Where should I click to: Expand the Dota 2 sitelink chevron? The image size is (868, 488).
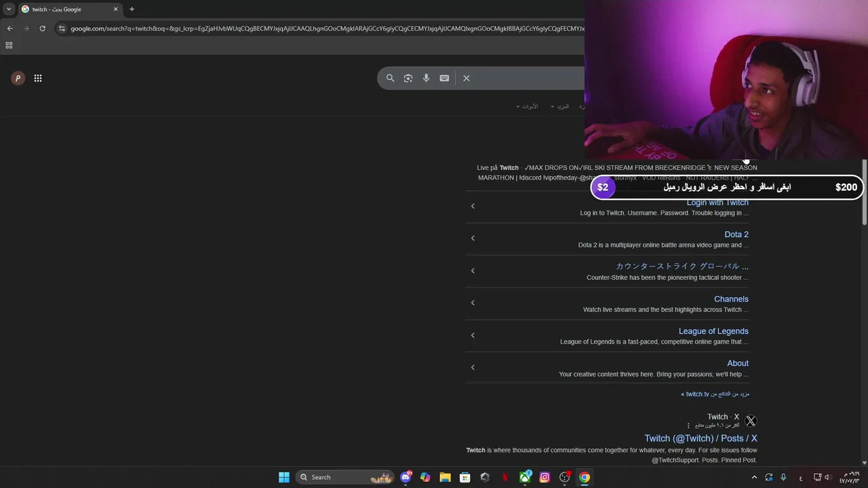point(473,238)
